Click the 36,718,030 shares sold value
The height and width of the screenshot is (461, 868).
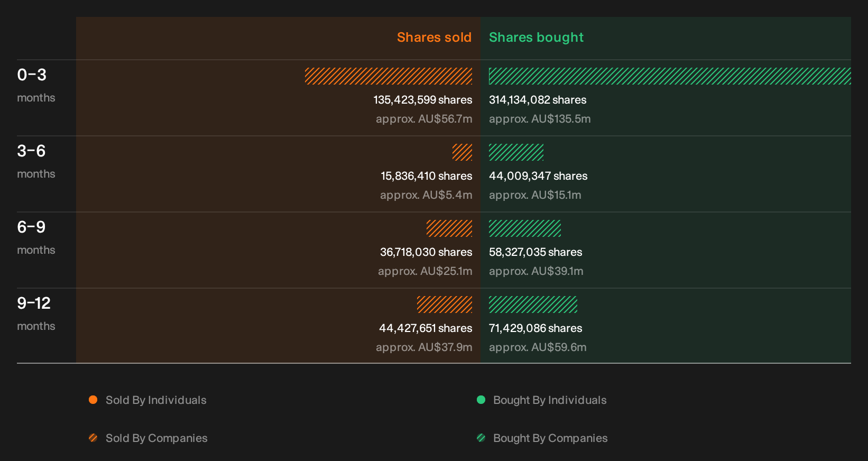click(x=426, y=252)
